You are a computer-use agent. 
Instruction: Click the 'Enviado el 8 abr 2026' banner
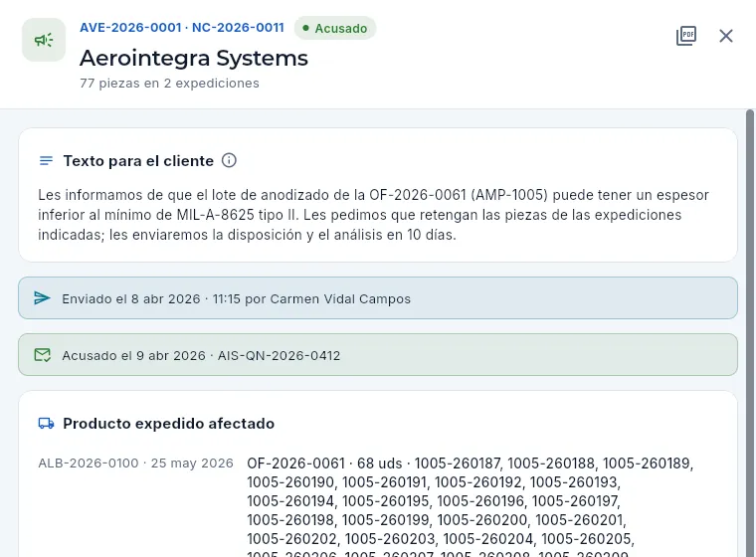click(x=378, y=298)
